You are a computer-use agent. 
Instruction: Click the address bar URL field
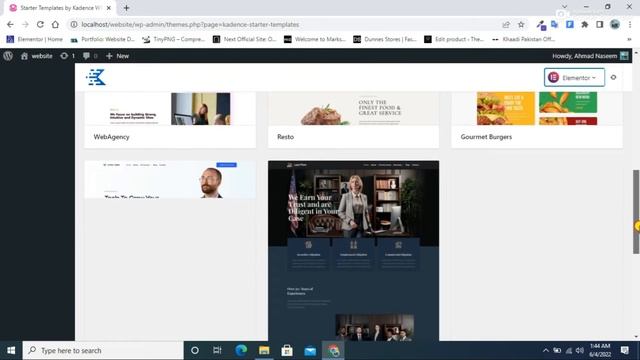(x=286, y=24)
